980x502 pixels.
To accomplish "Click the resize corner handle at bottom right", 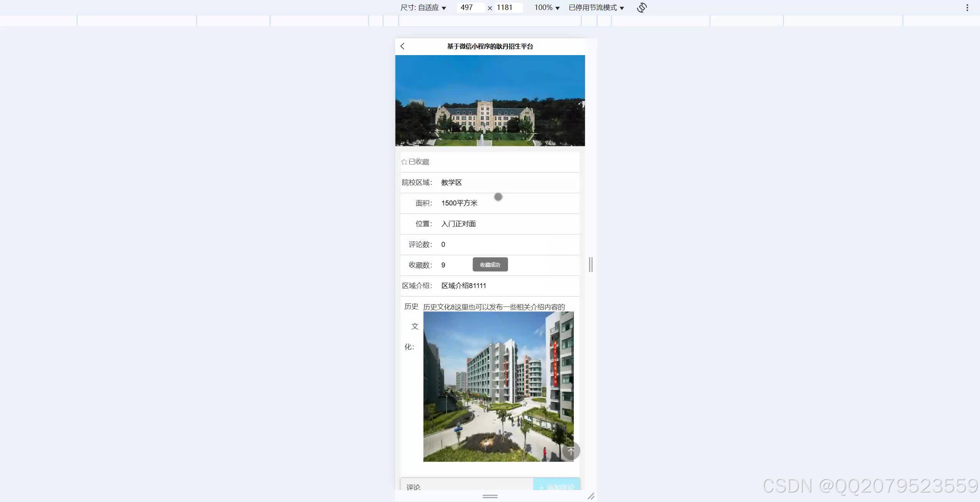I will (591, 497).
